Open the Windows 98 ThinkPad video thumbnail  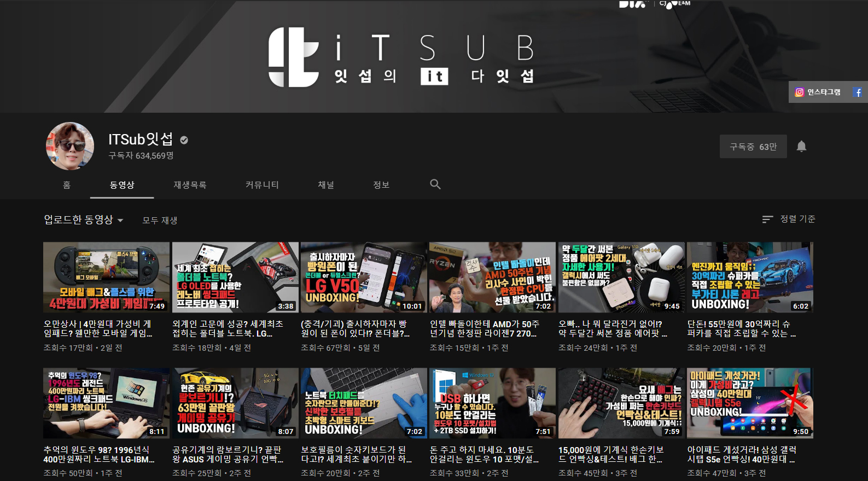click(x=107, y=403)
